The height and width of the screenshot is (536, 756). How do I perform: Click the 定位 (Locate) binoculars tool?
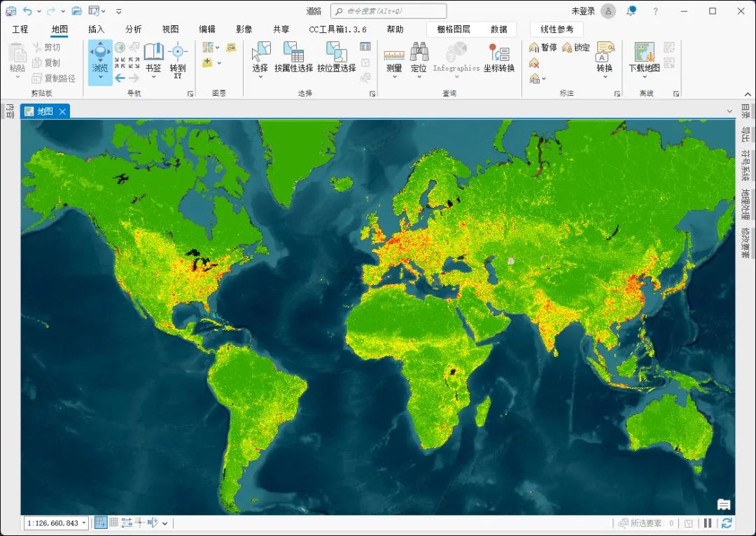pyautogui.click(x=419, y=59)
